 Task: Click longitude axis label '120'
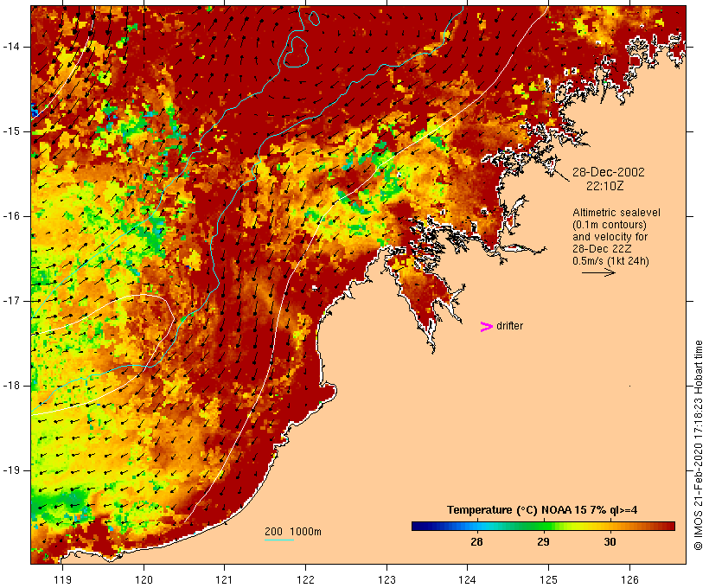pos(144,579)
